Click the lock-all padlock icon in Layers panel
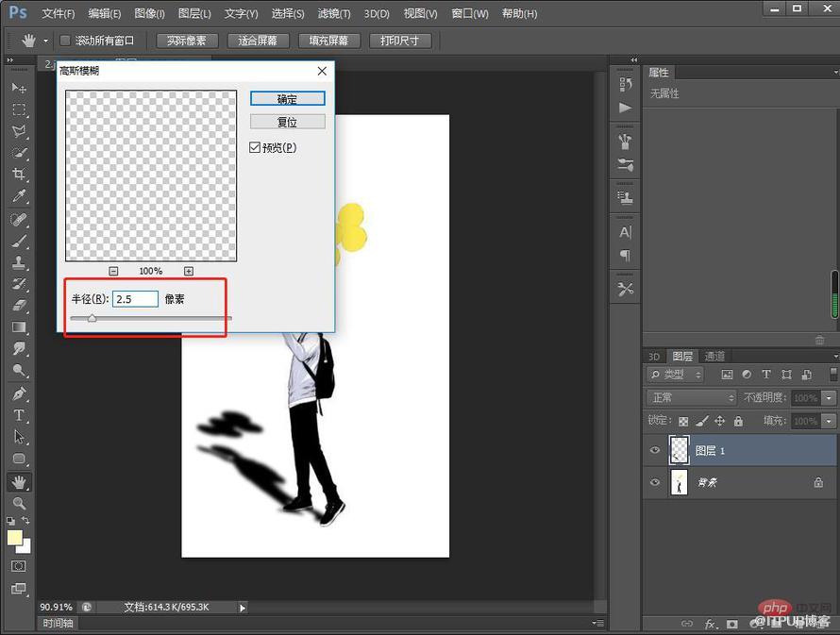Image resolution: width=840 pixels, height=635 pixels. tap(738, 421)
